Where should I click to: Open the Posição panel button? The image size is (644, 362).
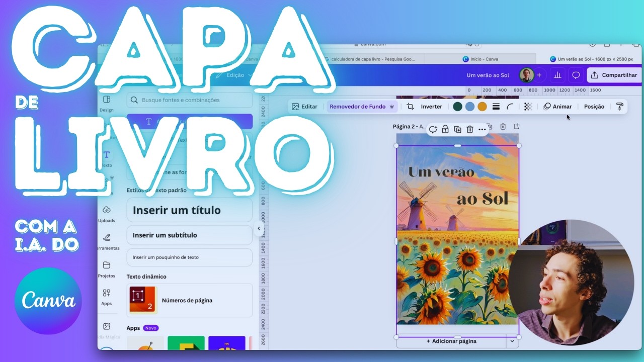594,107
